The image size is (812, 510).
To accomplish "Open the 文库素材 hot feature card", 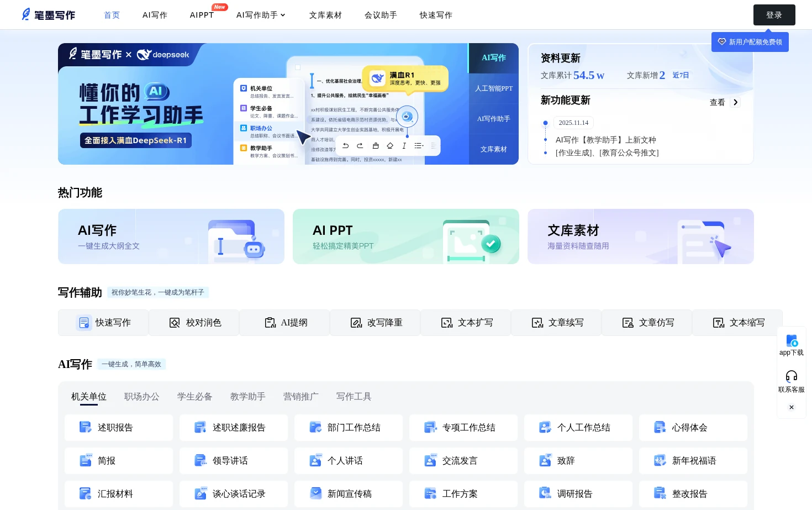I will [641, 236].
